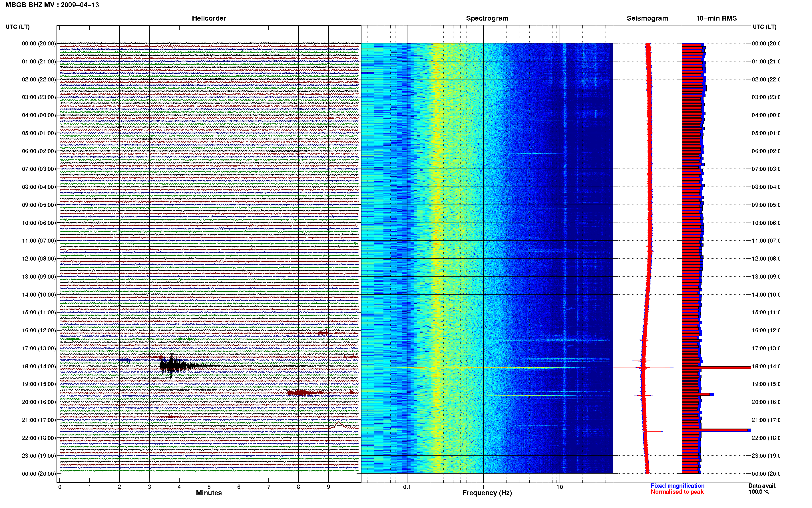Click the 13:00 (09:00) time label on left axis

(39, 277)
